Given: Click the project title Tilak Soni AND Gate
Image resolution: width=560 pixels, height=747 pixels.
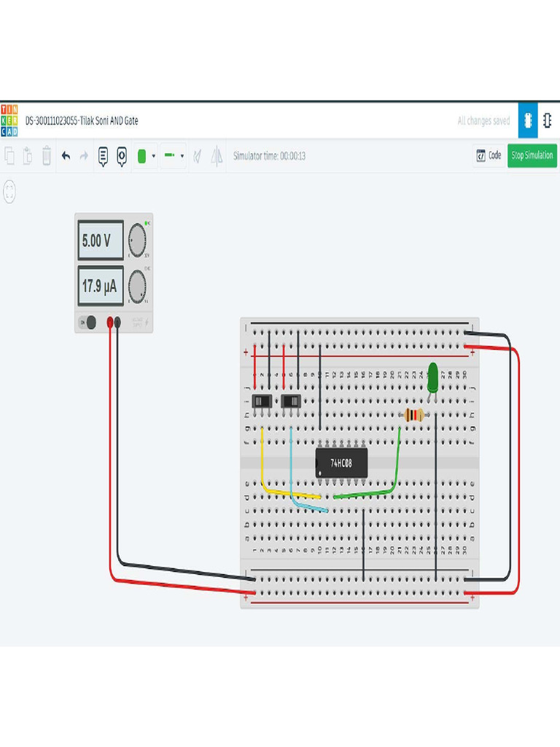Looking at the screenshot, I should (82, 121).
